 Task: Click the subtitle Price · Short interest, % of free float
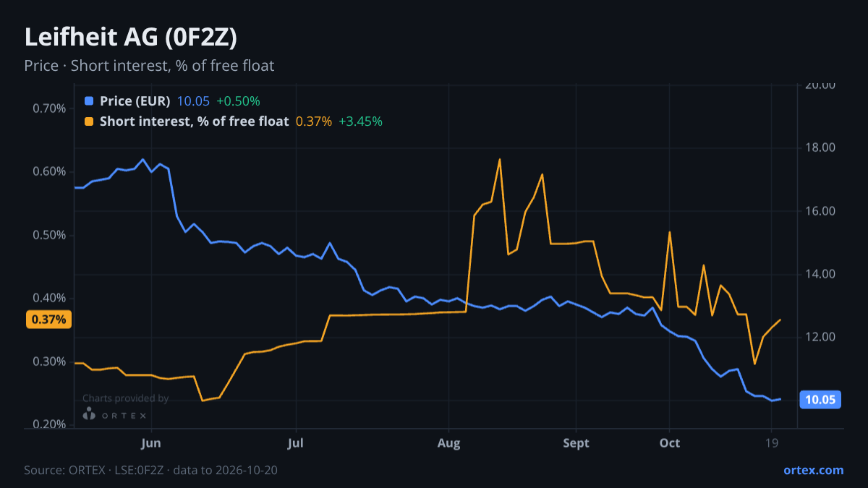pos(149,66)
